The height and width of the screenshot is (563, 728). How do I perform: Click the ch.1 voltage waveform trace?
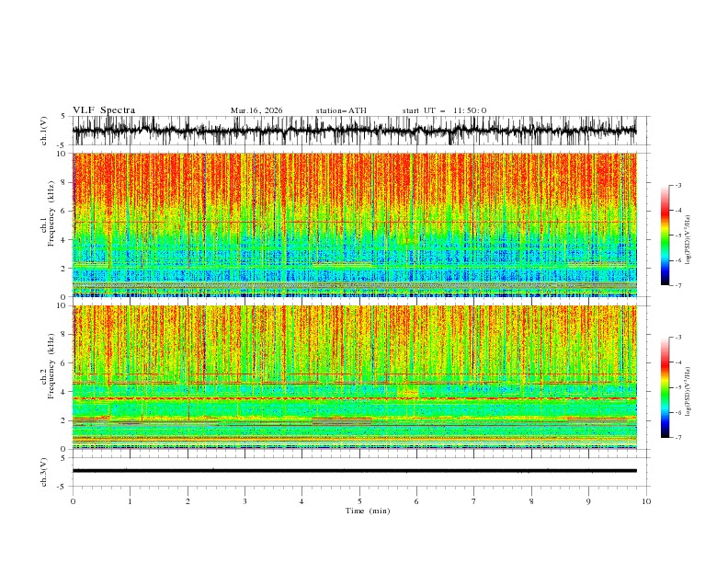[x=354, y=131]
